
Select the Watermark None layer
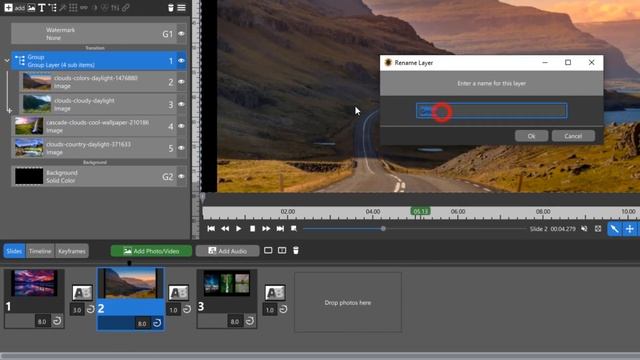point(94,33)
